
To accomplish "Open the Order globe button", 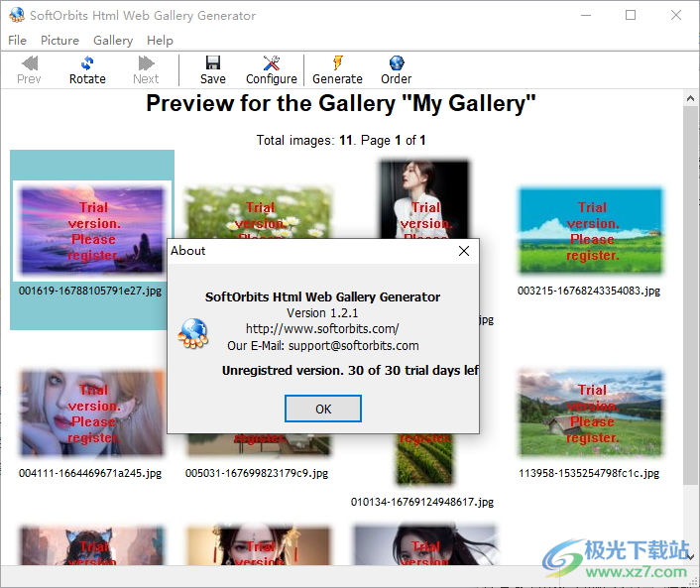I will 397,70.
